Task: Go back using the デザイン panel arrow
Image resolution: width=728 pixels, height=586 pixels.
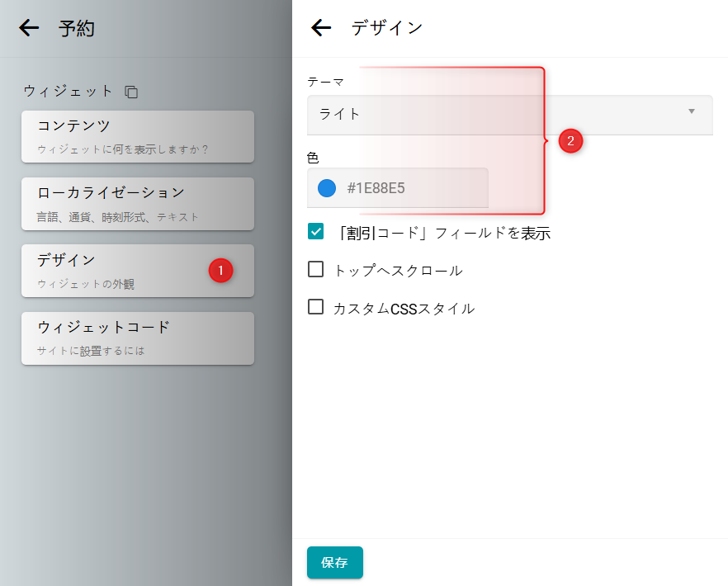Action: [321, 28]
